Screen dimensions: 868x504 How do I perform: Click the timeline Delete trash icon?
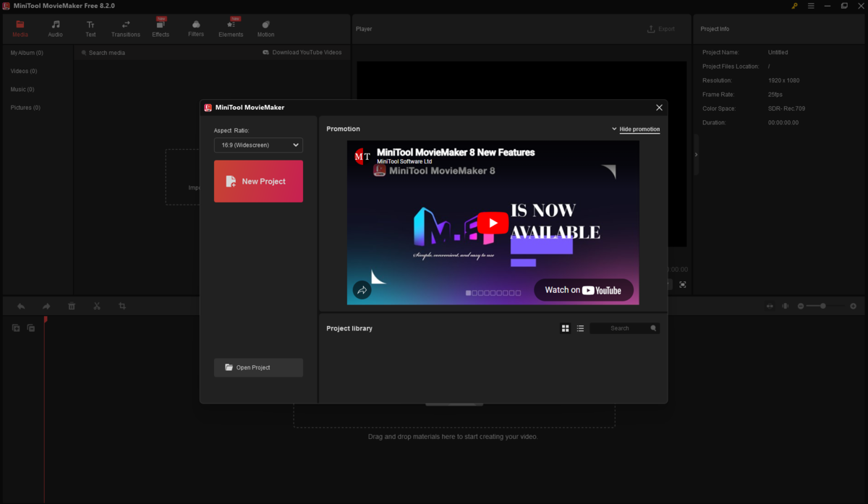tap(72, 306)
